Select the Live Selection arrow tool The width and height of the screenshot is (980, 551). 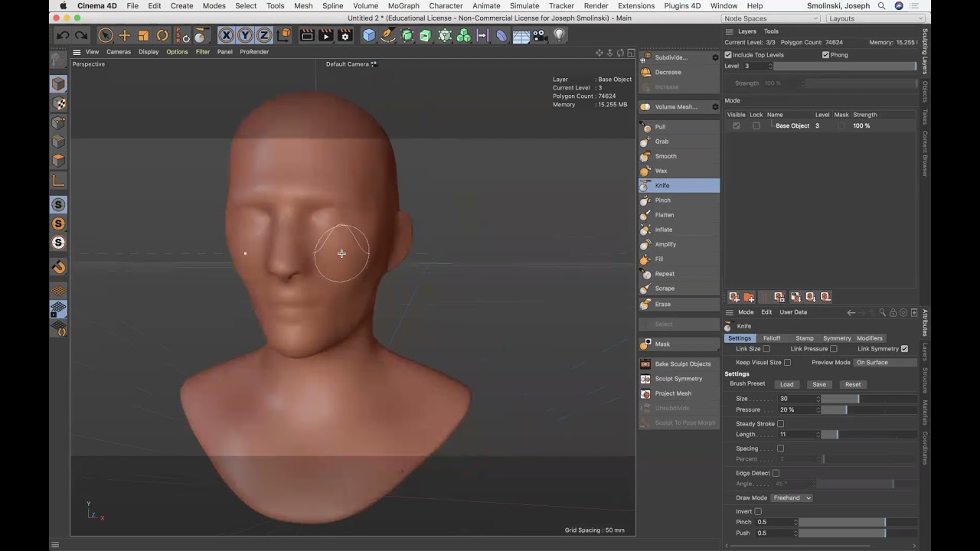point(106,35)
